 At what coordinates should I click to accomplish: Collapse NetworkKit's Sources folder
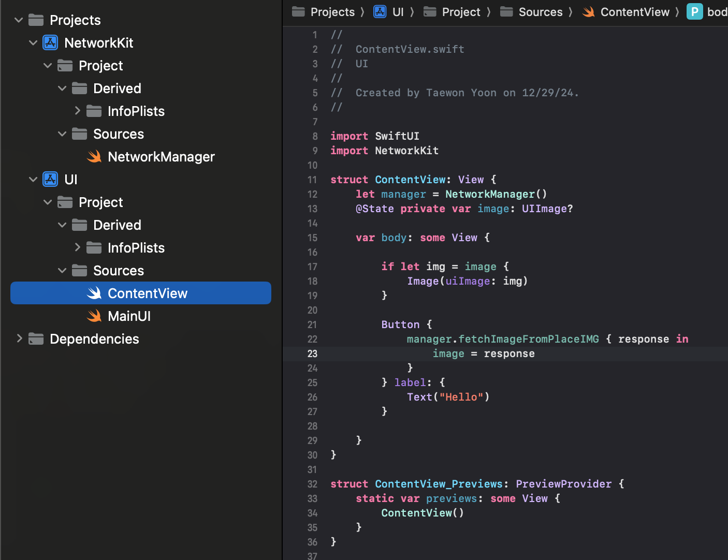(62, 134)
